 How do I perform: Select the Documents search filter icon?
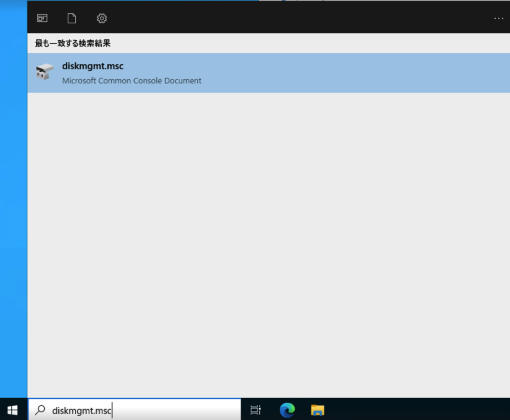pyautogui.click(x=72, y=18)
